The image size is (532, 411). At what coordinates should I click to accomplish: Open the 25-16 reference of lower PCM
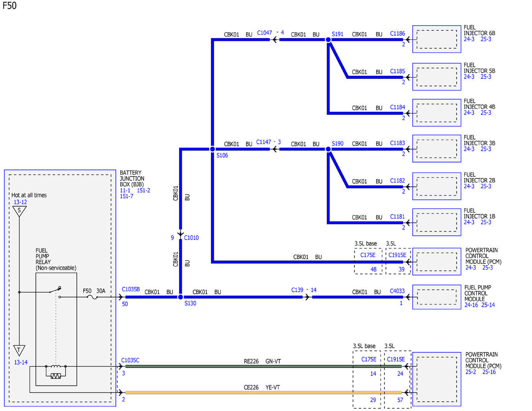(489, 372)
